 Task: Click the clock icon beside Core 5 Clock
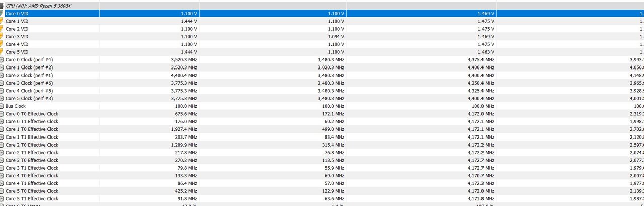2,98
